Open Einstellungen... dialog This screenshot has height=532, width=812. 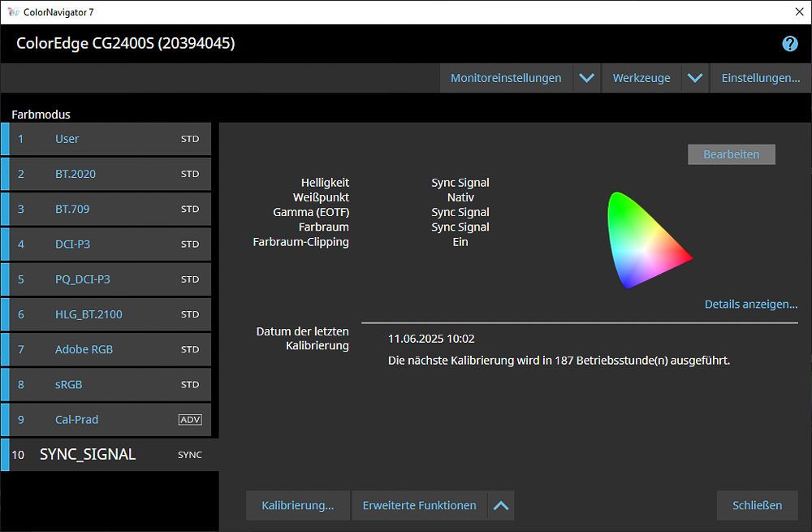tap(760, 78)
